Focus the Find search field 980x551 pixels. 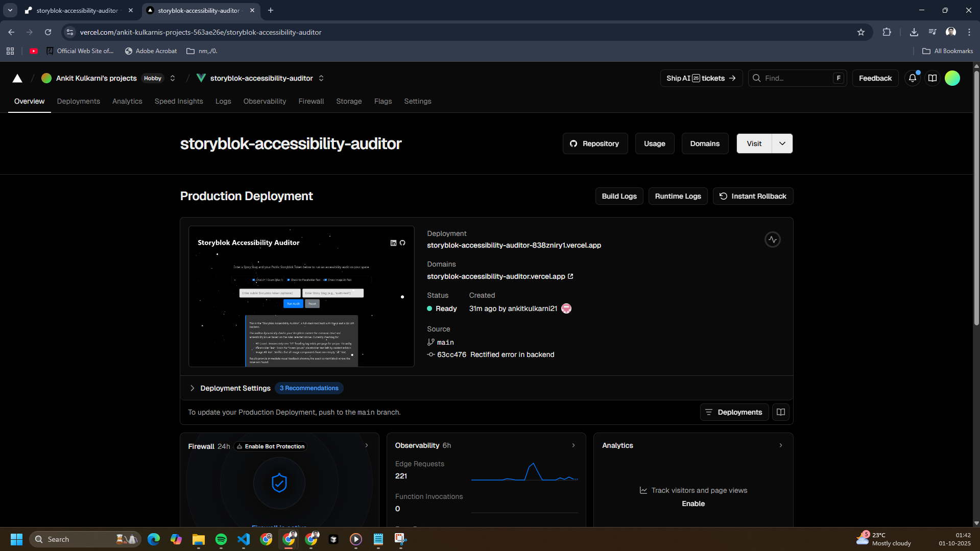point(797,78)
